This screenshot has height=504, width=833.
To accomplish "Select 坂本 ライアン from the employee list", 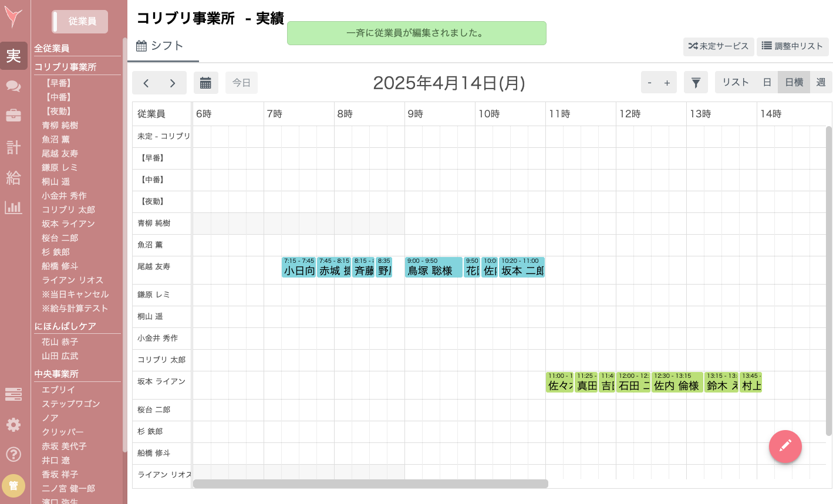I will (x=69, y=224).
